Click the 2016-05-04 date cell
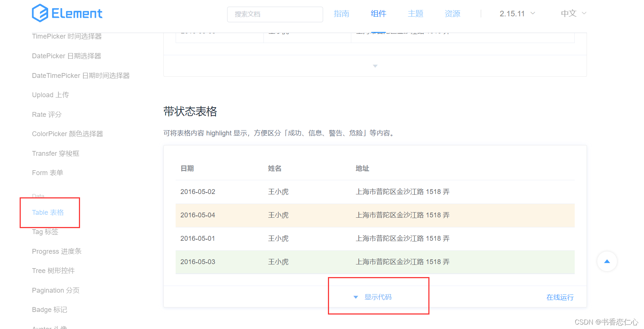The width and height of the screenshot is (644, 329). (x=198, y=215)
